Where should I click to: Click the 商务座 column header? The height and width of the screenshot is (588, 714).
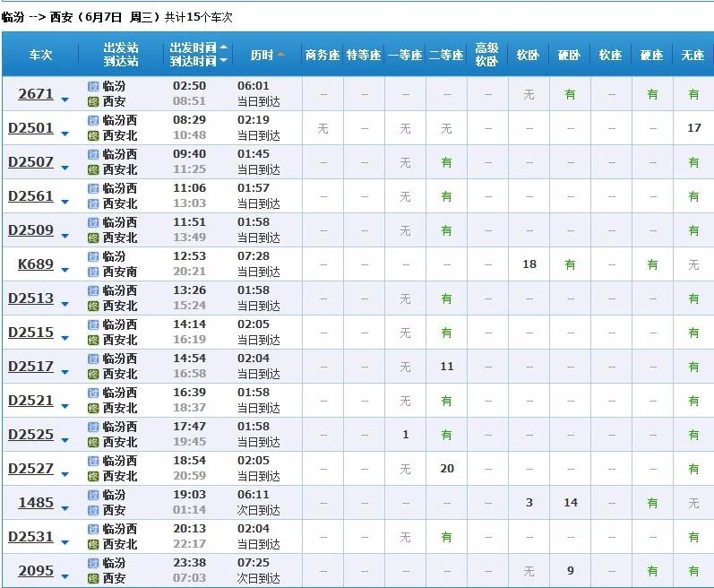[x=323, y=55]
